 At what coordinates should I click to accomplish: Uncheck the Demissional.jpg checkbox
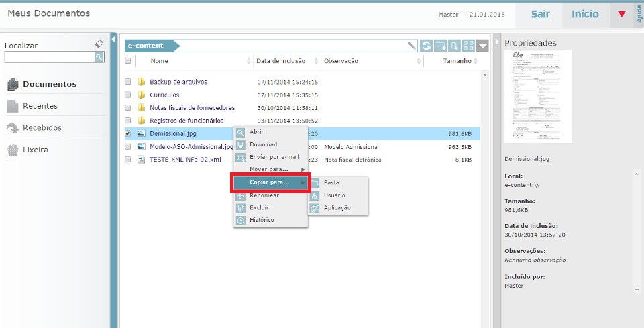(128, 133)
